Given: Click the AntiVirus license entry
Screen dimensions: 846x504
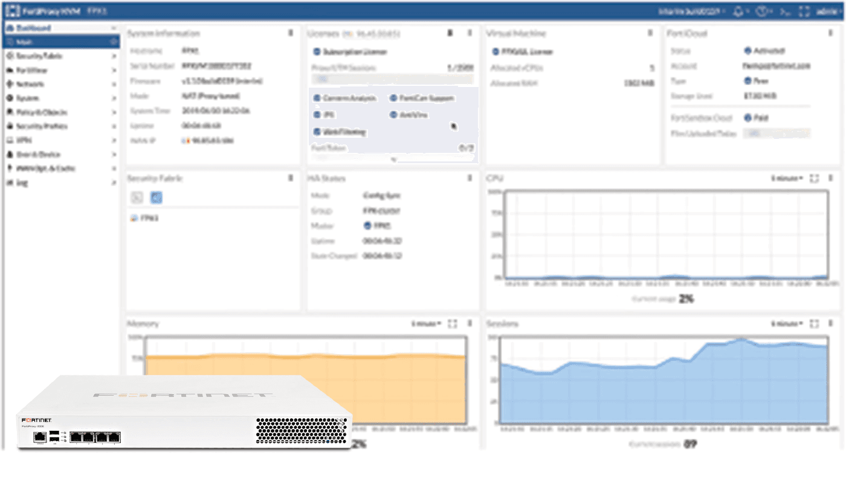Looking at the screenshot, I should (x=409, y=115).
